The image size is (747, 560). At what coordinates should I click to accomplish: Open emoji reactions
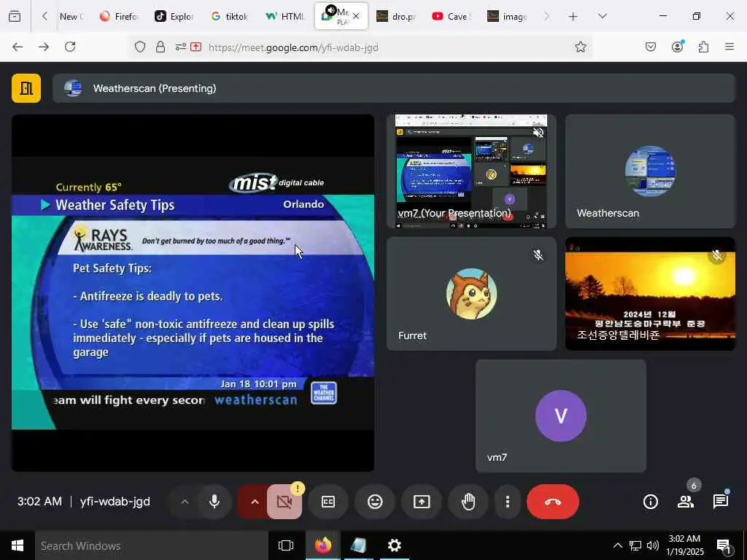point(375,502)
